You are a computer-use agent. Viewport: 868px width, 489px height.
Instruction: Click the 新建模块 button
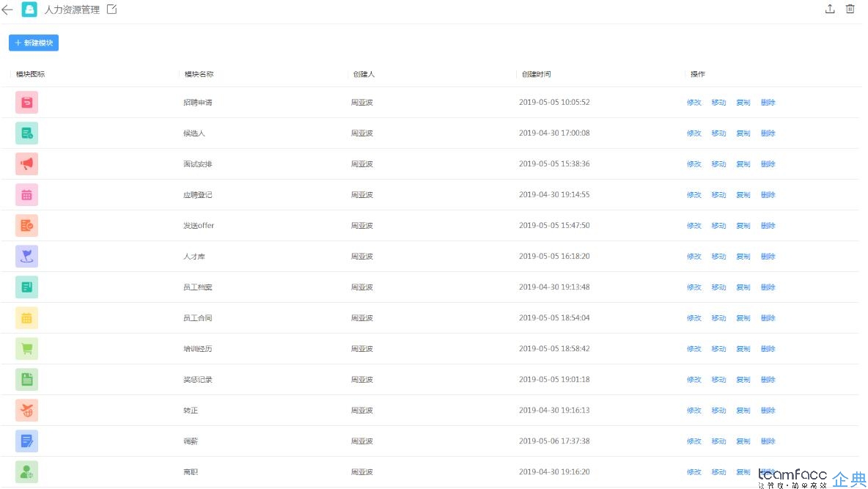coord(34,43)
